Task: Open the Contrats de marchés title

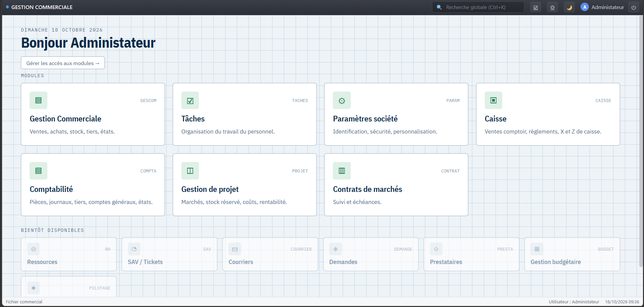Action: (368, 189)
